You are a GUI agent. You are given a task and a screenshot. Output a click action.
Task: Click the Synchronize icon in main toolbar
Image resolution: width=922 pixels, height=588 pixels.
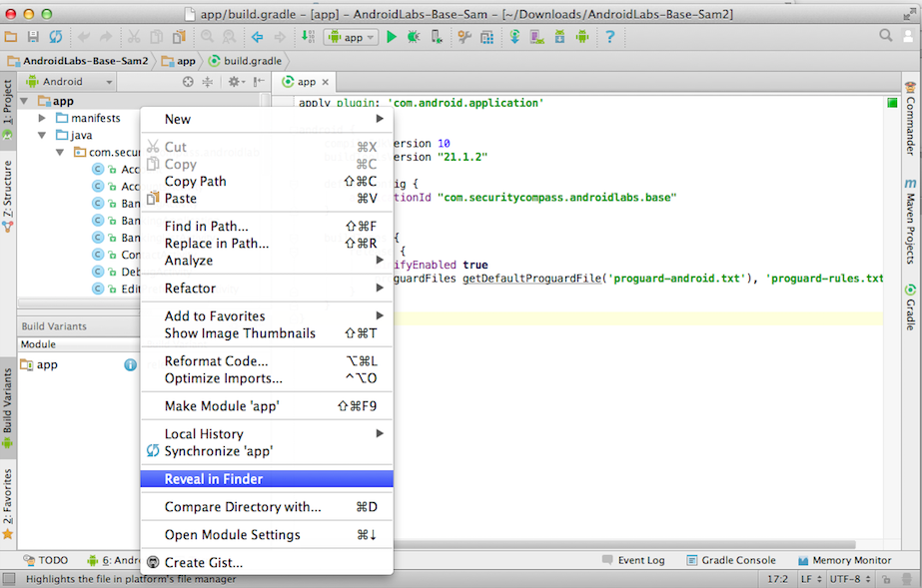click(x=56, y=37)
